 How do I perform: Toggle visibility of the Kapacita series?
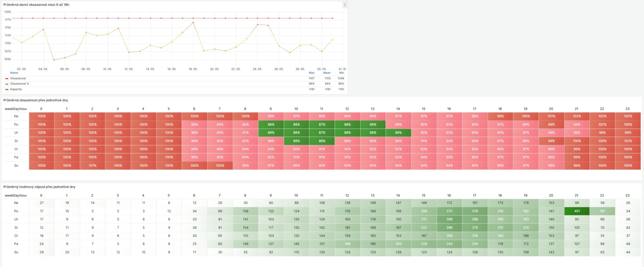click(x=16, y=90)
